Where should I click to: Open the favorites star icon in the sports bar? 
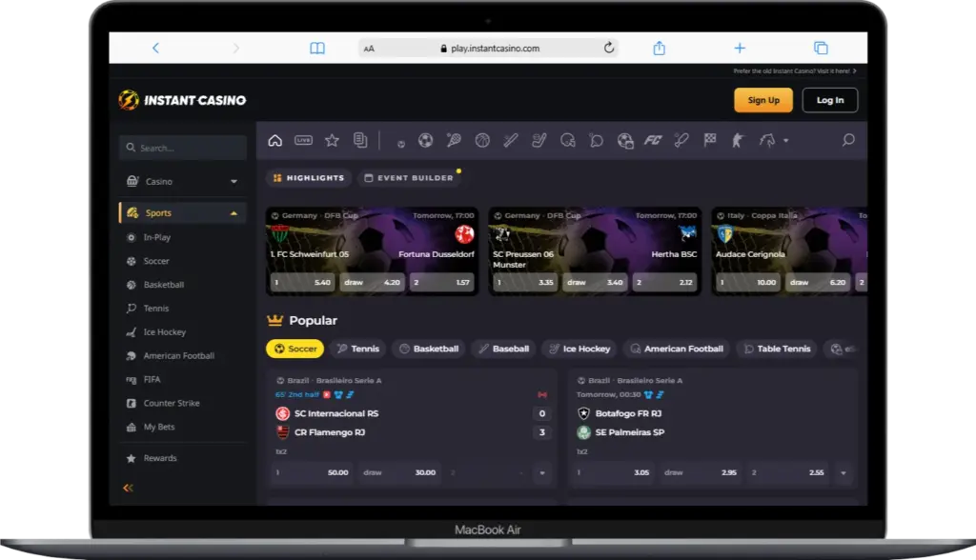coord(332,140)
